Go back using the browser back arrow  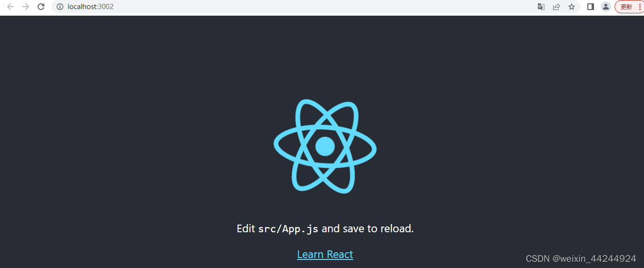tap(10, 7)
